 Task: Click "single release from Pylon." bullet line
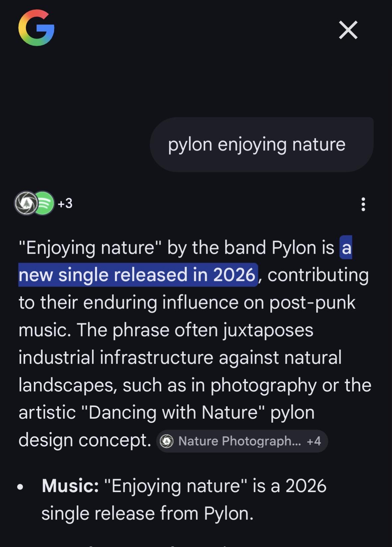(147, 513)
